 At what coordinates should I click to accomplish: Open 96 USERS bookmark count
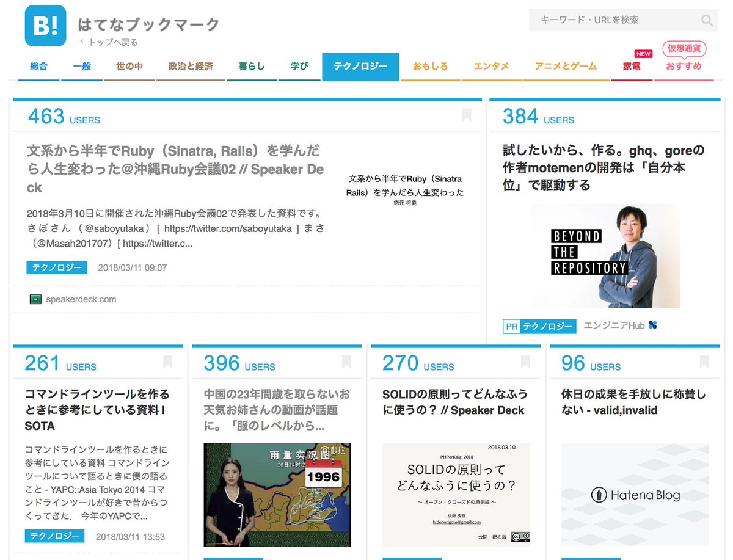591,363
